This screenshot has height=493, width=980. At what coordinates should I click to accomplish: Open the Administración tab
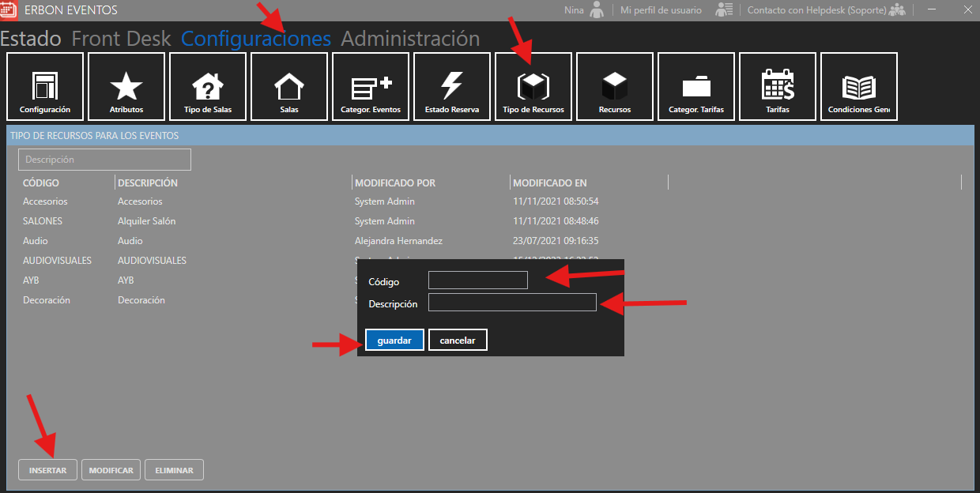coord(410,39)
